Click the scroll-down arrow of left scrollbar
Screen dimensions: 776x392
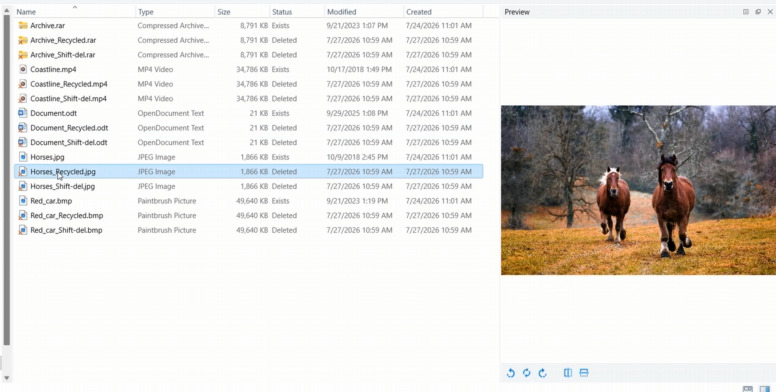[x=6, y=378]
